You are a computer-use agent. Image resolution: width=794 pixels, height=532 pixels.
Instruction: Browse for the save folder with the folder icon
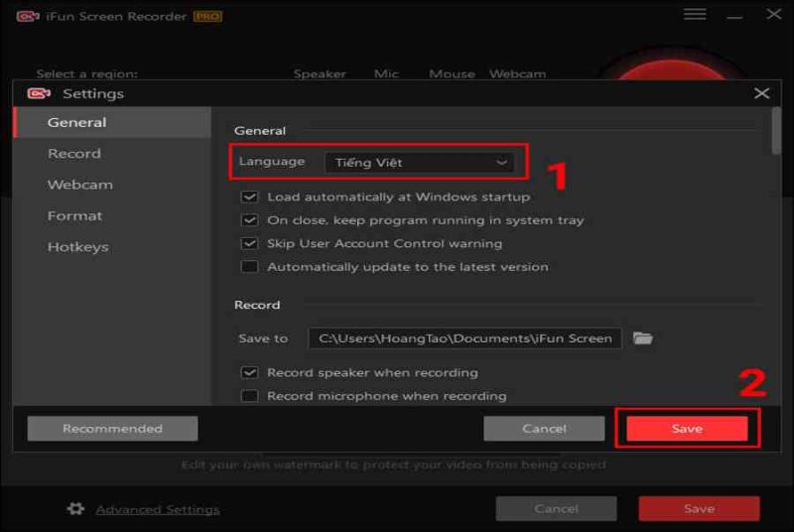[642, 338]
